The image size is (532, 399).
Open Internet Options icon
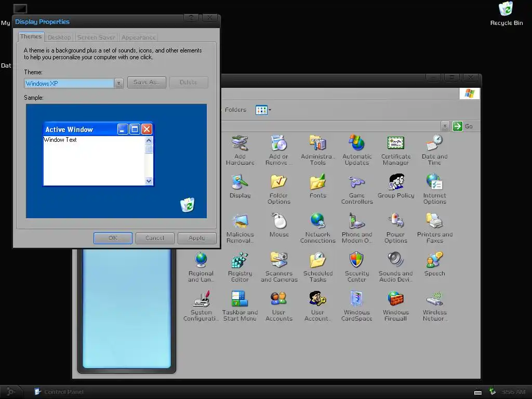click(435, 189)
